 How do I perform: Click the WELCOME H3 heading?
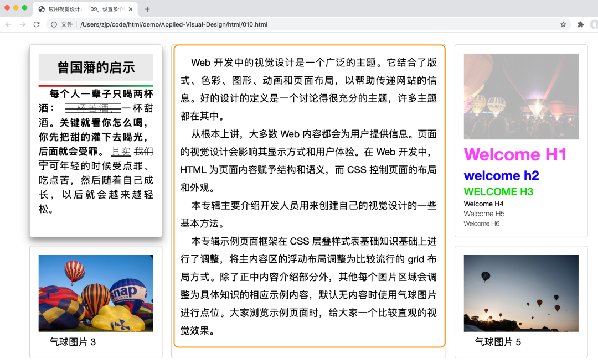[498, 191]
